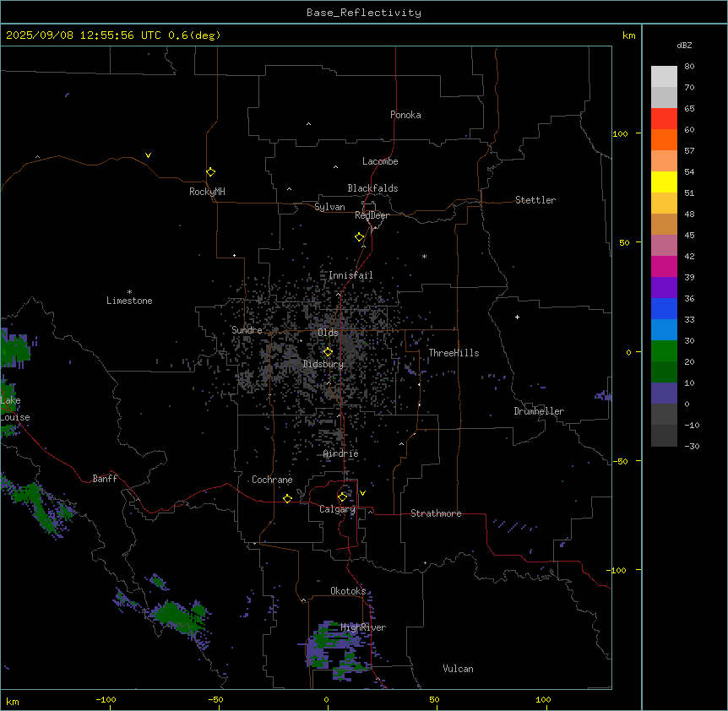The height and width of the screenshot is (711, 728).
Task: Pick the purple 36-39 dBZ legend swatch
Action: [664, 288]
